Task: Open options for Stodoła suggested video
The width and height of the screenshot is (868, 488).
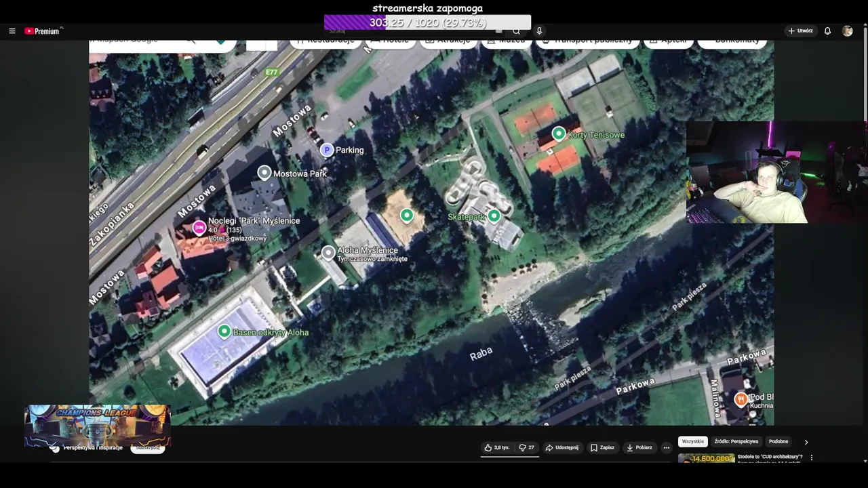Action: pos(812,457)
